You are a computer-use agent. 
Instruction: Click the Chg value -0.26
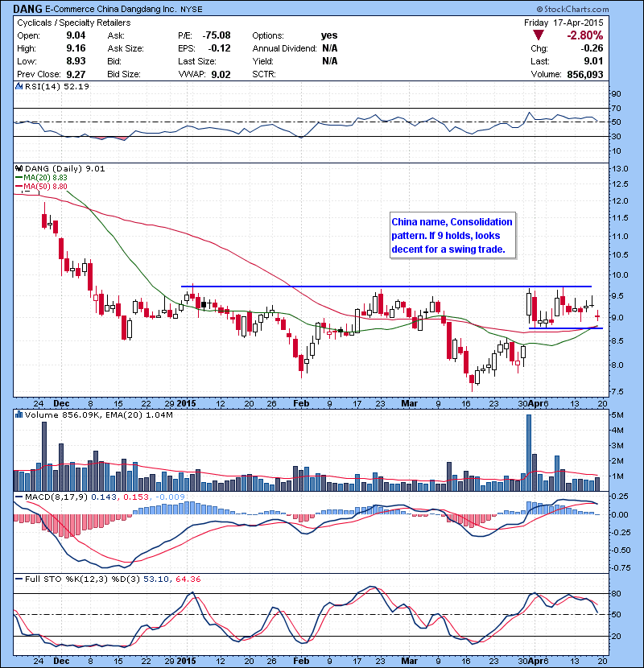[x=592, y=48]
